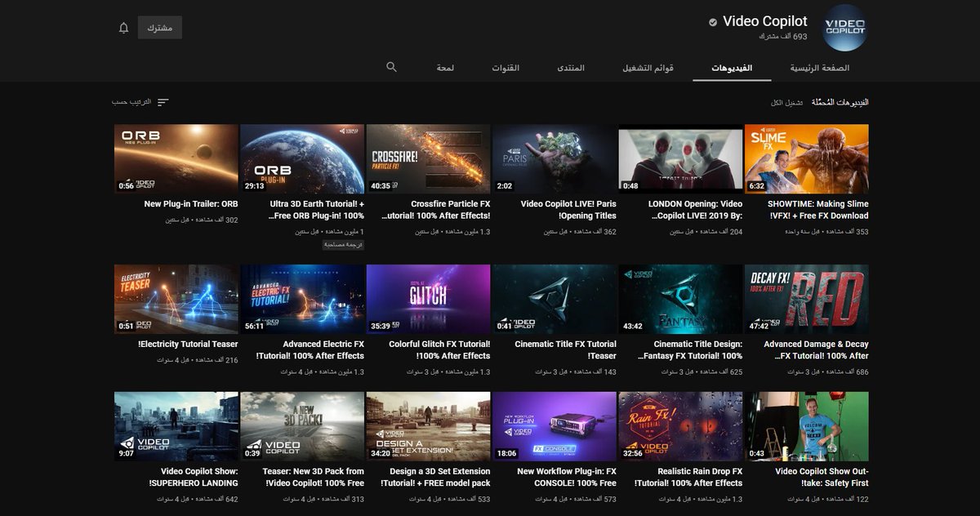Click the Cinematic Title FX Tutorial title
980x516 pixels.
coord(566,350)
